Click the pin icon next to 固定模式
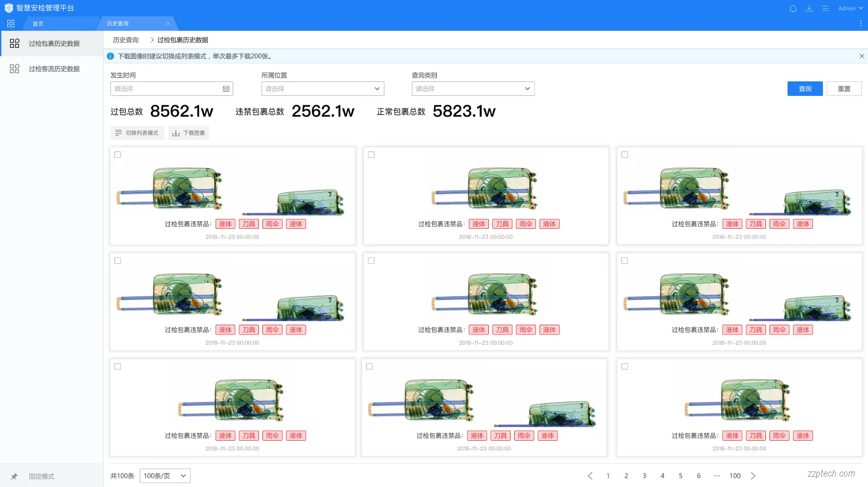The width and height of the screenshot is (868, 487). (14, 477)
